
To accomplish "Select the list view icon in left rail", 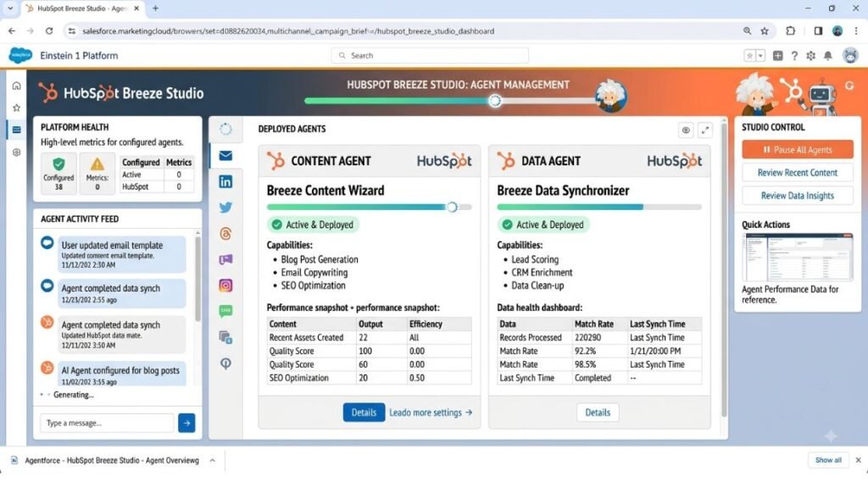I will pyautogui.click(x=17, y=130).
